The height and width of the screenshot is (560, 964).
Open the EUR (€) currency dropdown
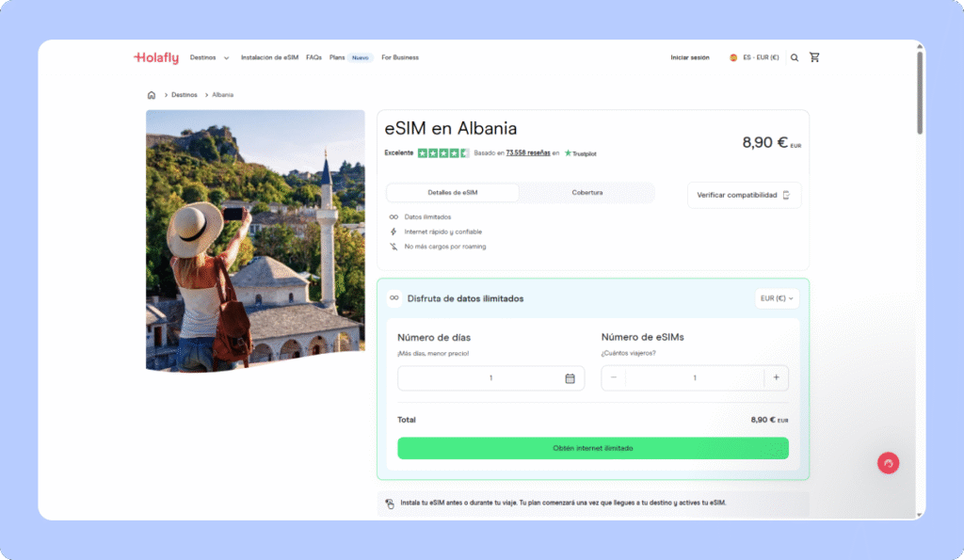click(777, 298)
